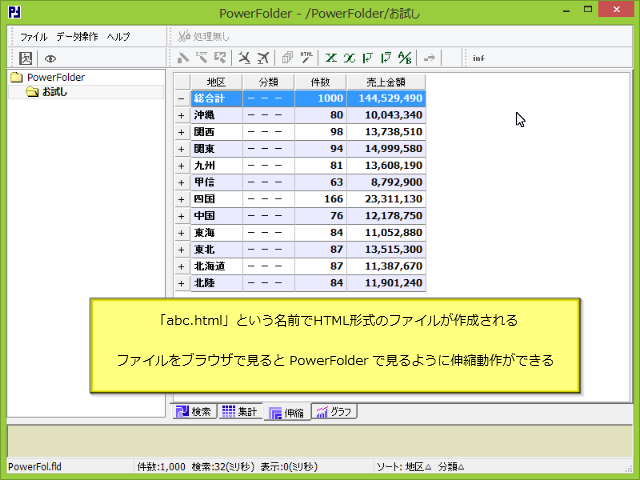Screen dimensions: 640x480
Task: Click the pencil with lines toolbar icon
Action: pos(201,58)
